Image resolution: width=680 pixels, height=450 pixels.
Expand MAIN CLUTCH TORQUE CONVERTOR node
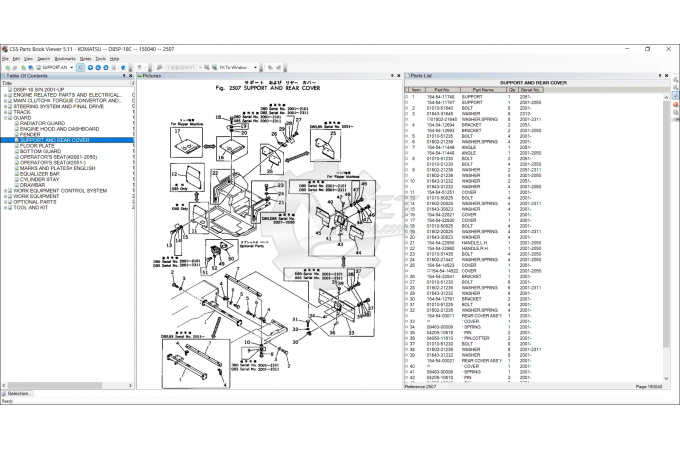coord(5,101)
